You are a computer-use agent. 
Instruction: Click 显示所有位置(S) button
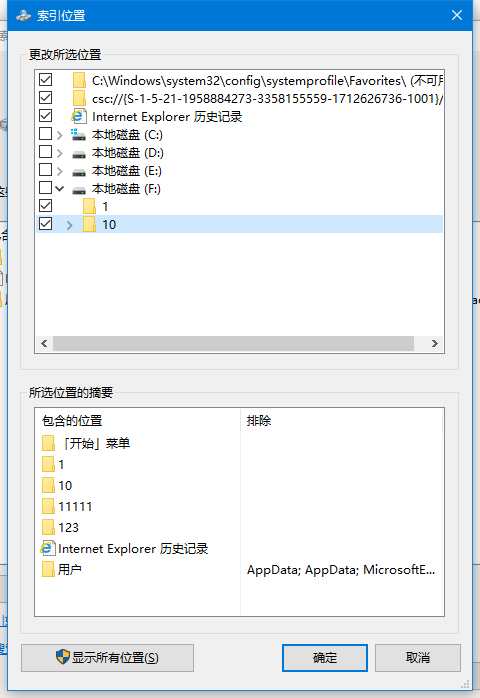pyautogui.click(x=107, y=657)
